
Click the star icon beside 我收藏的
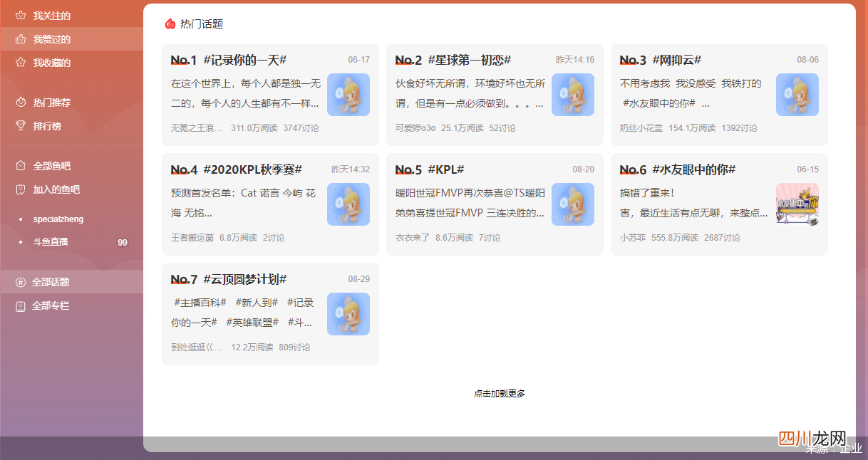(x=21, y=63)
